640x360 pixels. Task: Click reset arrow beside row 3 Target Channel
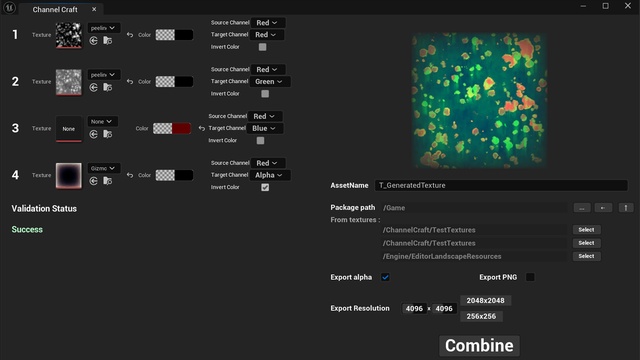pyautogui.click(x=202, y=128)
